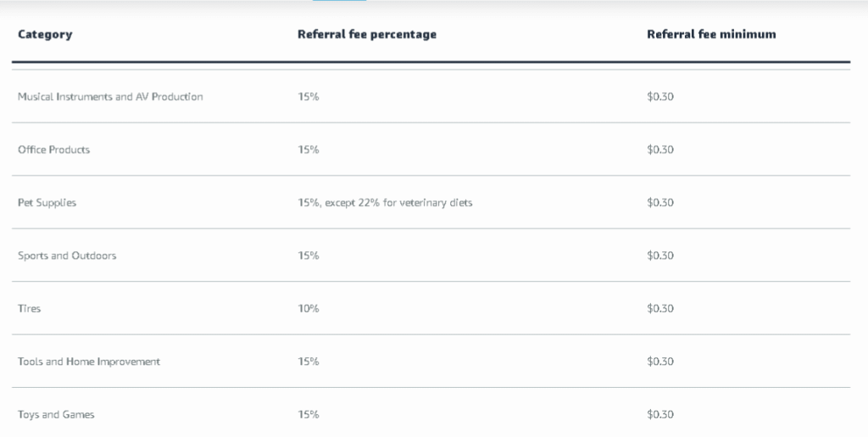
Task: Select the 15% fee for Toys and Games
Action: coord(309,415)
